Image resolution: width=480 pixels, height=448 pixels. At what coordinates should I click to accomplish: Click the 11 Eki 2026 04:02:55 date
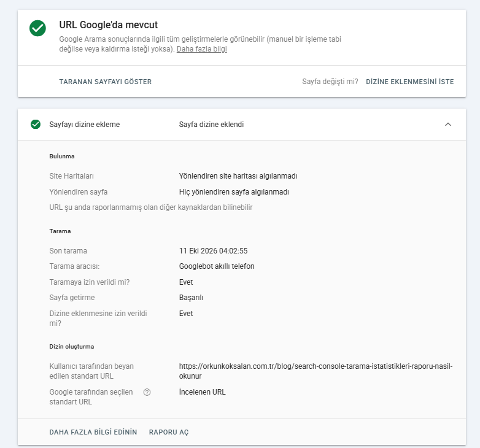(x=214, y=251)
